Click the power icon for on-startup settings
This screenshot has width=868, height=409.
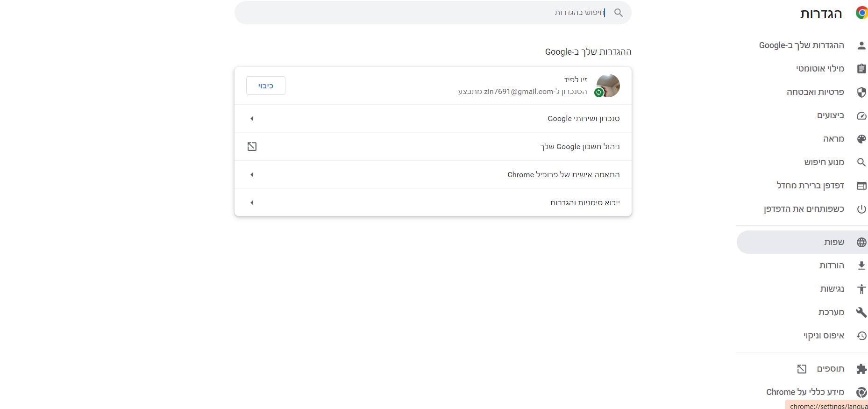tap(861, 209)
